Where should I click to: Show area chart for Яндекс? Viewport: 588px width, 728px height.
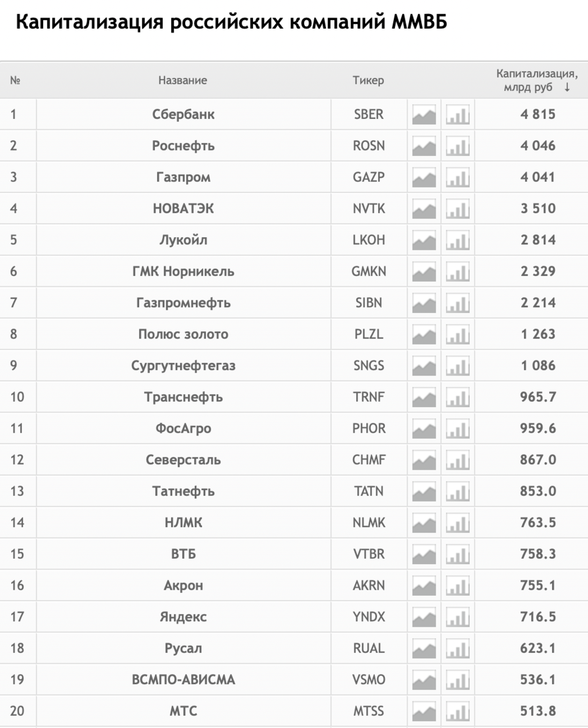coord(424,618)
